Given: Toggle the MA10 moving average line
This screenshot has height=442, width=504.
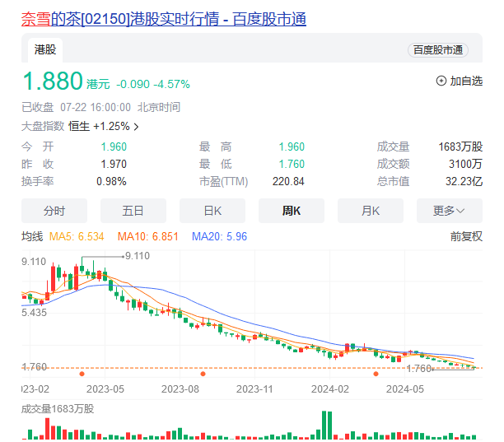Looking at the screenshot, I should point(147,236).
